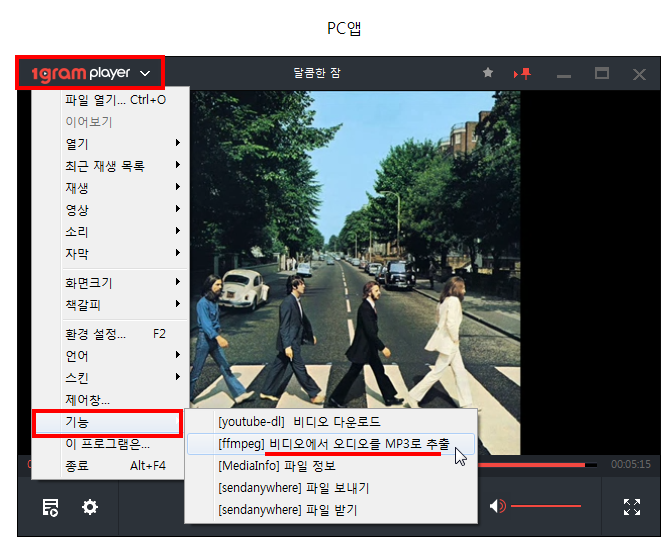This screenshot has height=544, width=670.
Task: Close the player window
Action: pos(639,74)
